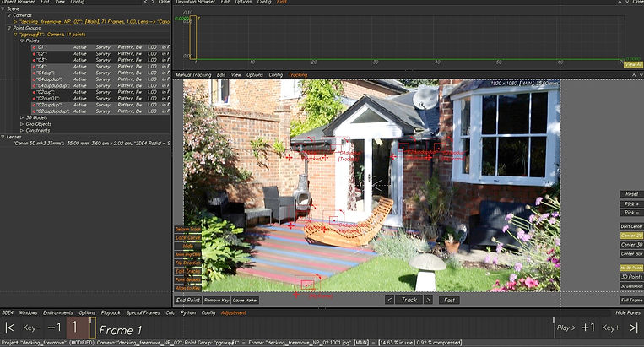Expand the Constraints node
This screenshot has width=644, height=347.
tap(22, 130)
